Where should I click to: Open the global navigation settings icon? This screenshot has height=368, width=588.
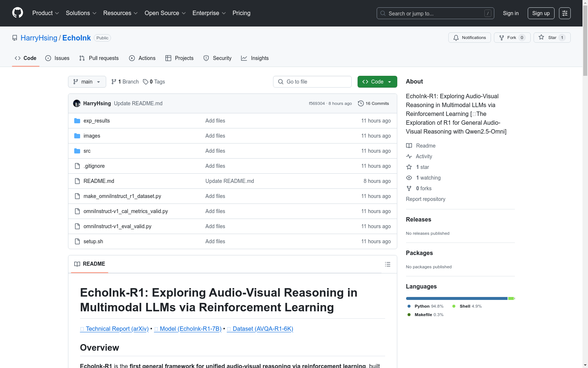tap(565, 13)
